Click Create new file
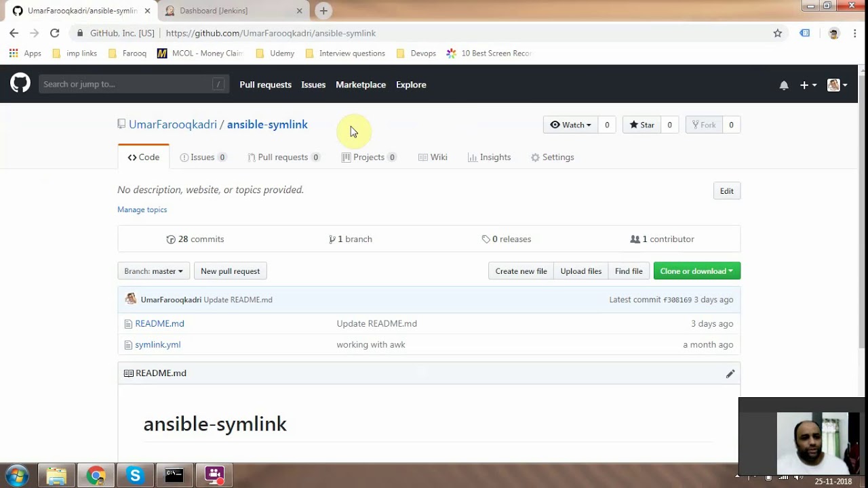Viewport: 868px width, 488px height. tap(521, 271)
